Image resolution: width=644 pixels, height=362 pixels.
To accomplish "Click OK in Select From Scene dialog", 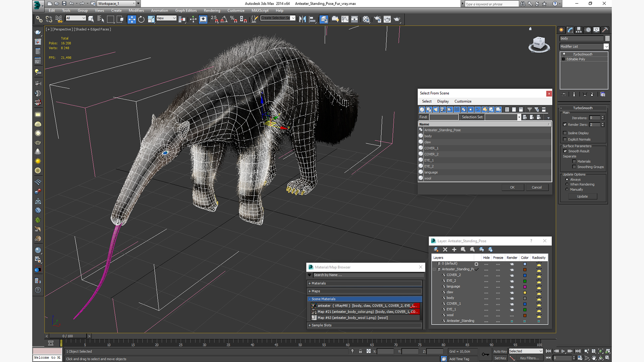I will [512, 188].
